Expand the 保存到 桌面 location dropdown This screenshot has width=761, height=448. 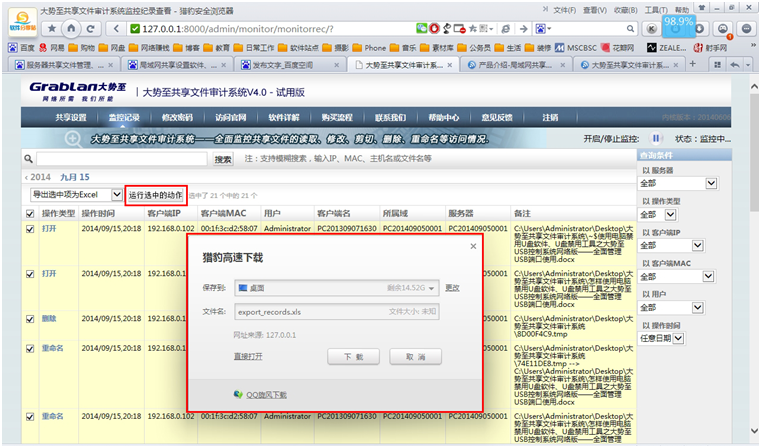point(432,287)
